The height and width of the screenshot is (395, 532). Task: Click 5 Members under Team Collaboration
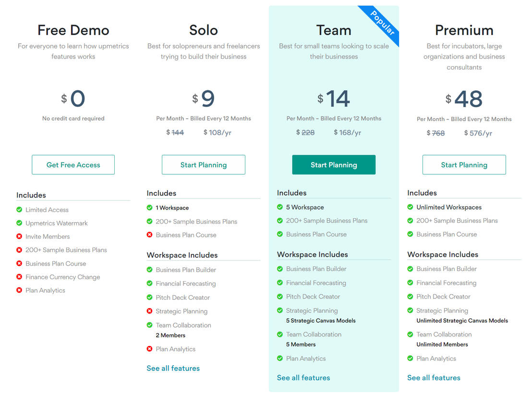coord(301,344)
